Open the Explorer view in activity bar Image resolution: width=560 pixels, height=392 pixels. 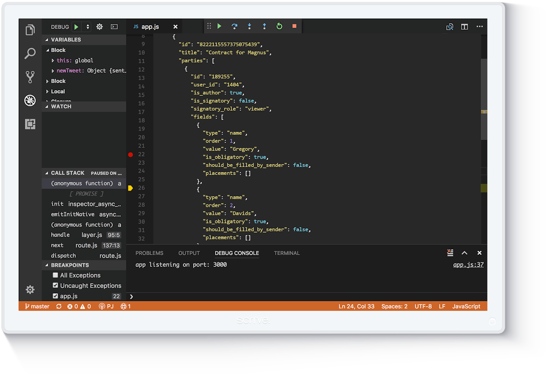[30, 30]
